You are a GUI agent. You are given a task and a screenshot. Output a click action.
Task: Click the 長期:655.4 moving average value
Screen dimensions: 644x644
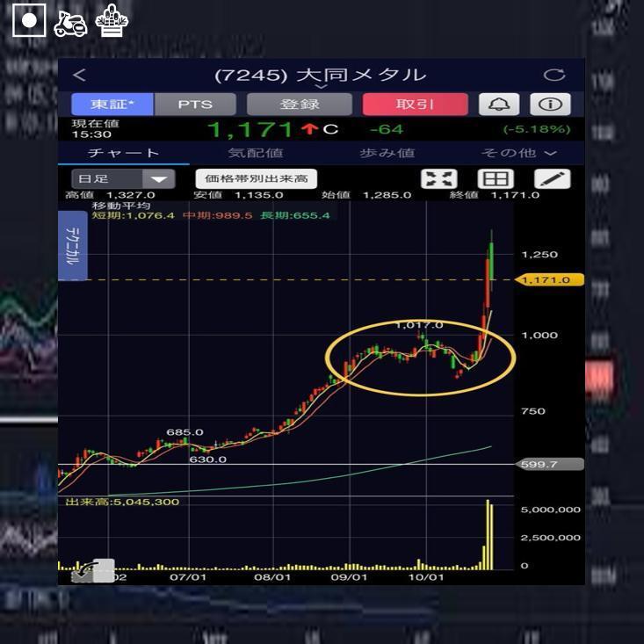pos(295,215)
